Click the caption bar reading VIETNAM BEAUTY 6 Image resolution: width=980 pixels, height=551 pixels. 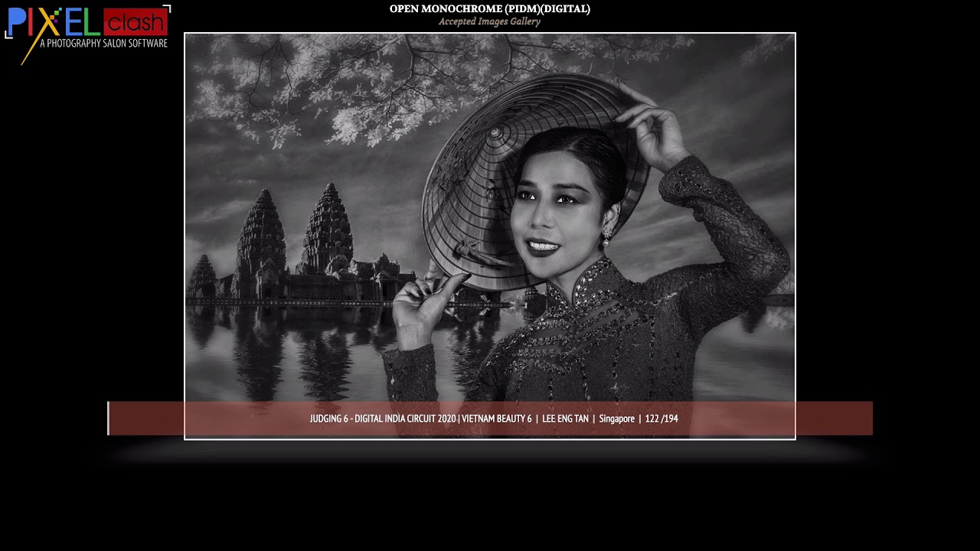490,419
